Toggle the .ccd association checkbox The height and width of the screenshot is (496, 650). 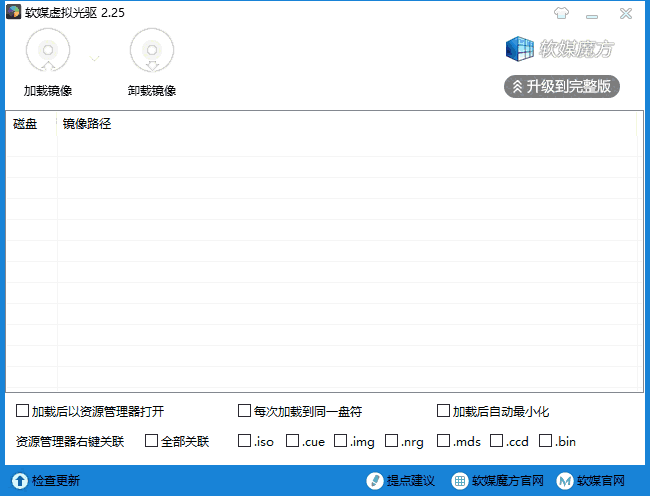[x=496, y=440]
